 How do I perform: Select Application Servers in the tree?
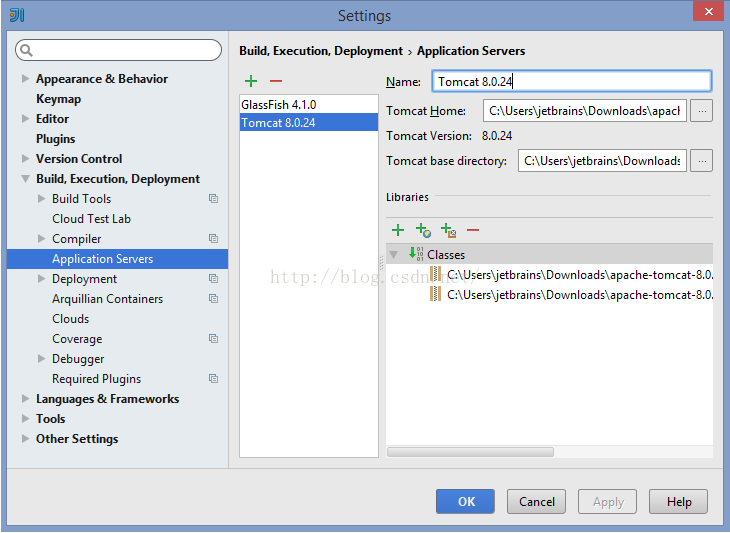(x=117, y=259)
